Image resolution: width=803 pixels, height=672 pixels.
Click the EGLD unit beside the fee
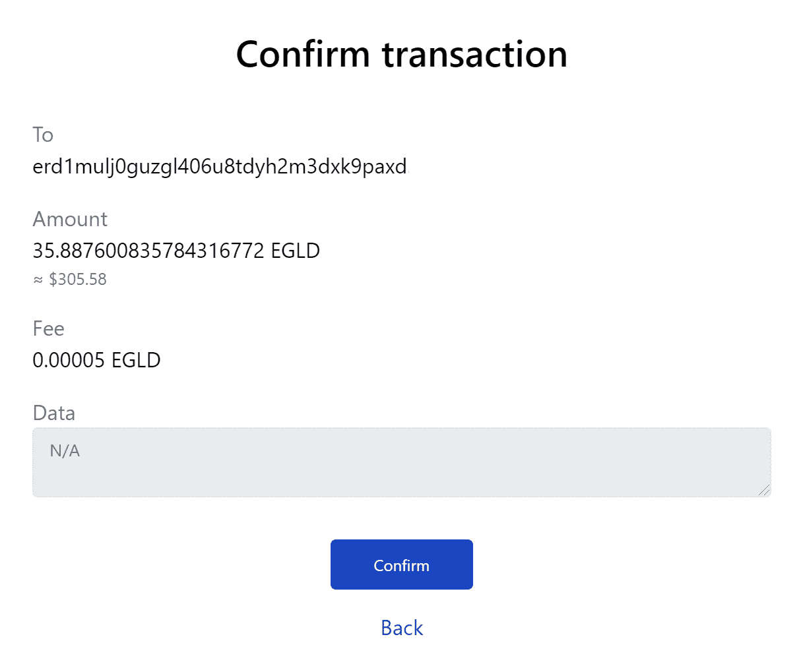(x=136, y=360)
